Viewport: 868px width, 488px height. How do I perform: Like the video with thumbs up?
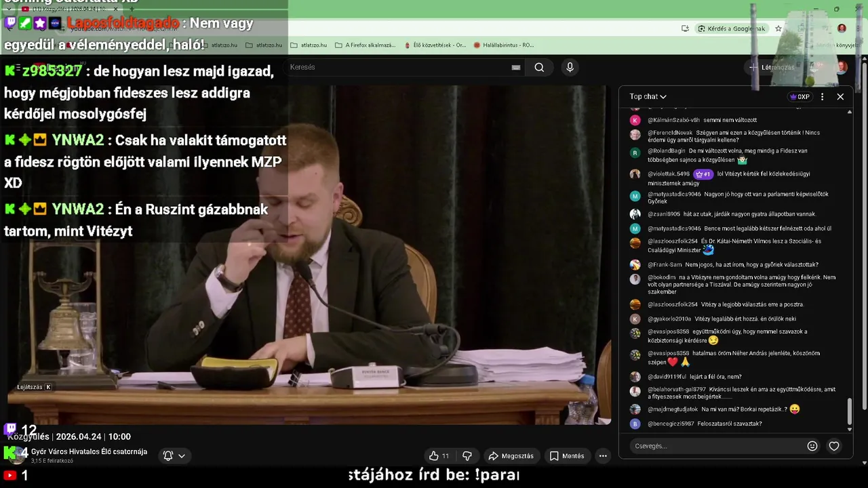(439, 456)
